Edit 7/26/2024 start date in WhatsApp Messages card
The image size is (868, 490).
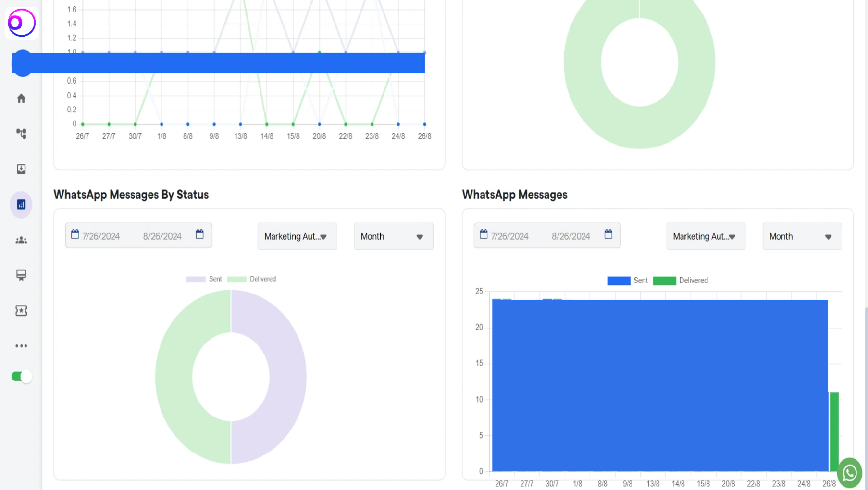point(509,236)
